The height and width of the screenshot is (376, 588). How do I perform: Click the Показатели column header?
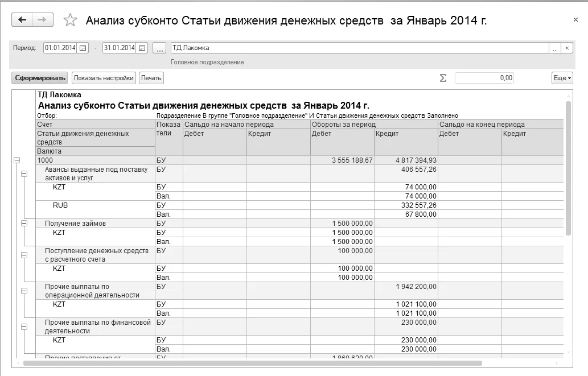[x=168, y=138]
